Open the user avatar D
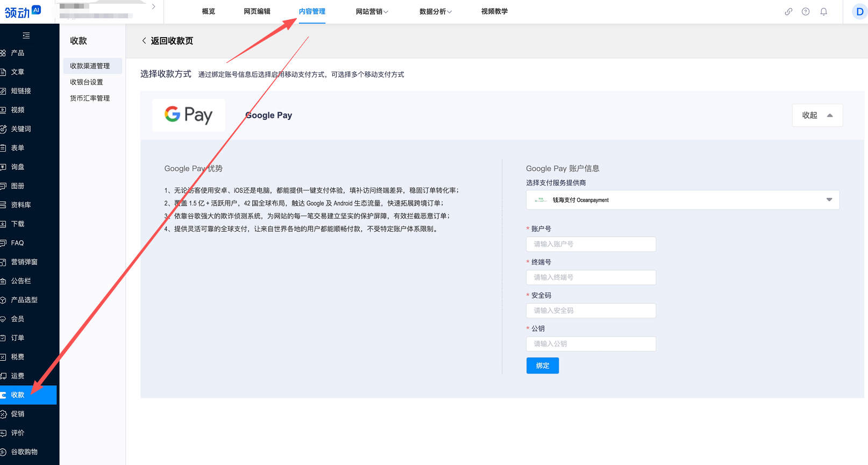868x465 pixels. pos(860,11)
